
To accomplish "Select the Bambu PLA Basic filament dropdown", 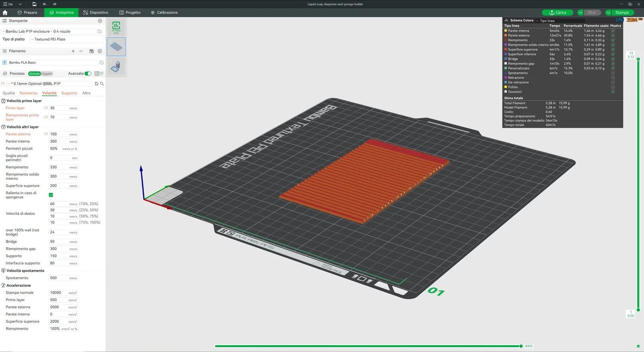I will (53, 63).
